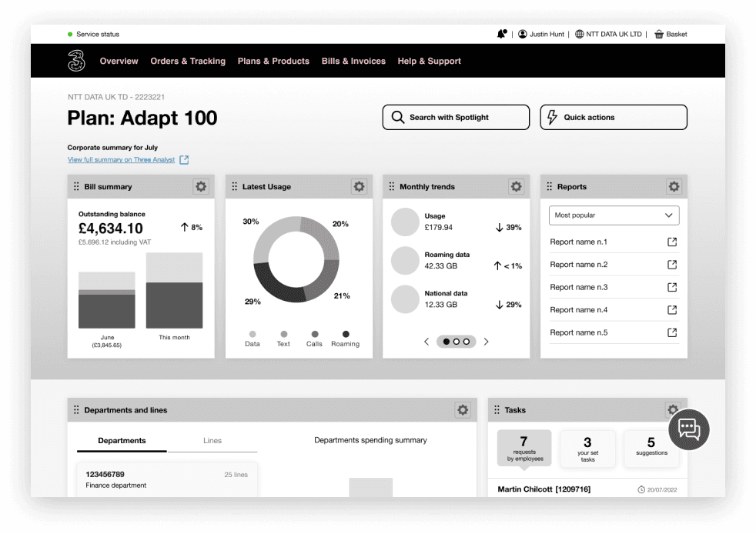Open Help & Support menu
The width and height of the screenshot is (756, 534).
click(x=429, y=62)
